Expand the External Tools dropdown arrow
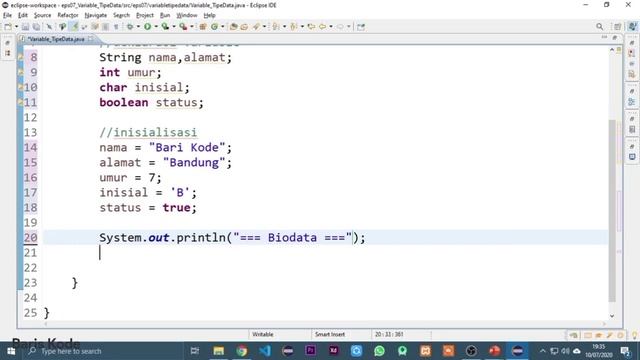 coord(191,27)
